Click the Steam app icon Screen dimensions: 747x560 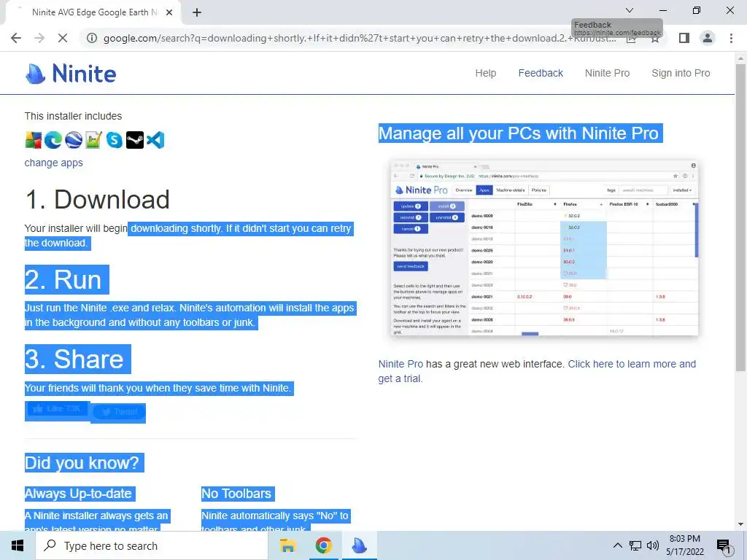click(x=135, y=140)
